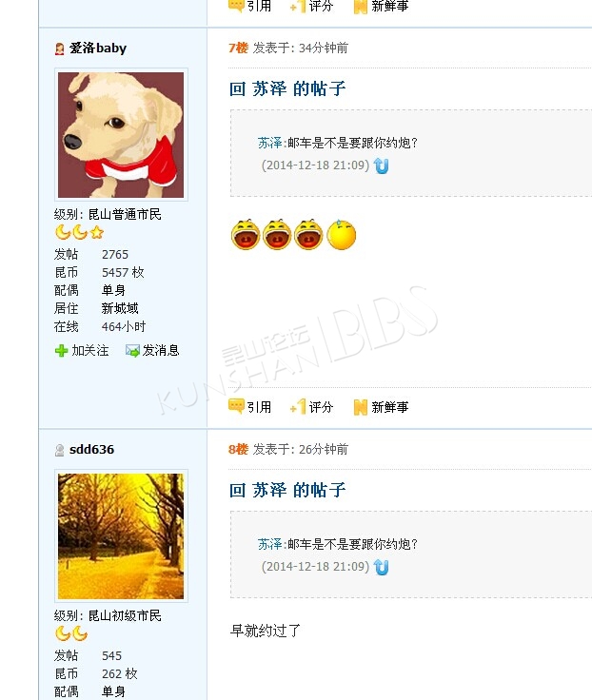Open sdd636 username link
Image resolution: width=592 pixels, height=700 pixels.
[91, 449]
